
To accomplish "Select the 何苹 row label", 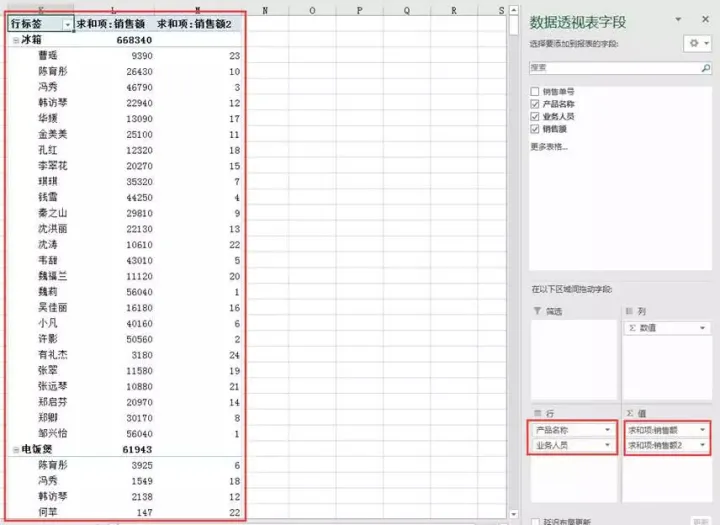I will pyautogui.click(x=48, y=512).
